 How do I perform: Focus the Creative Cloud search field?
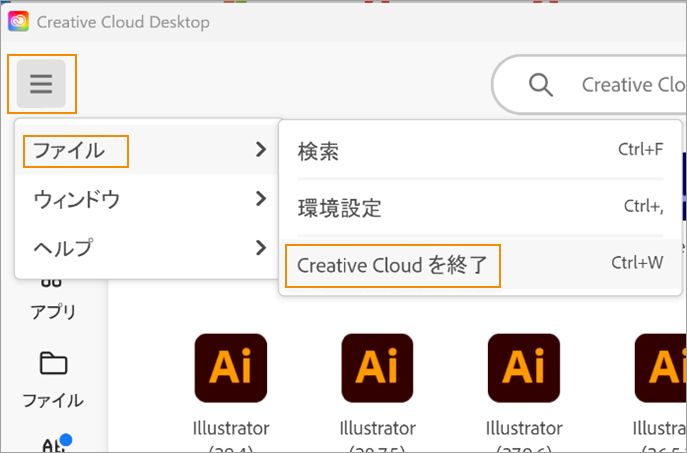589,85
